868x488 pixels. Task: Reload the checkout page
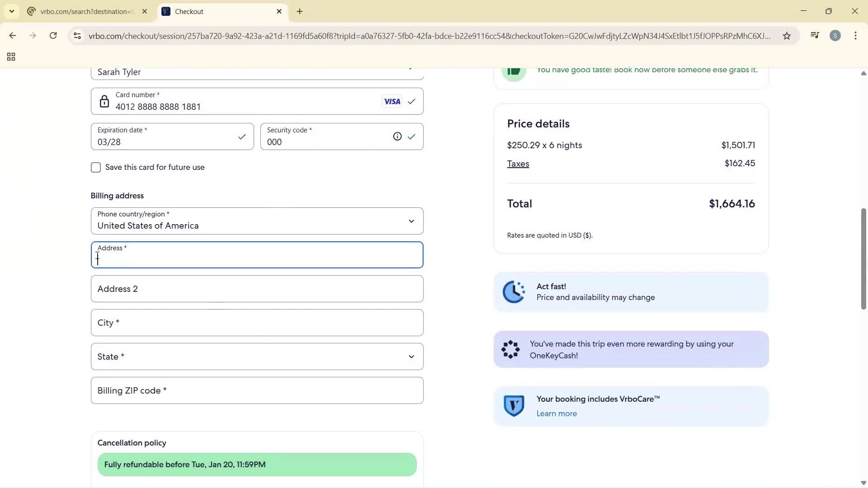53,36
